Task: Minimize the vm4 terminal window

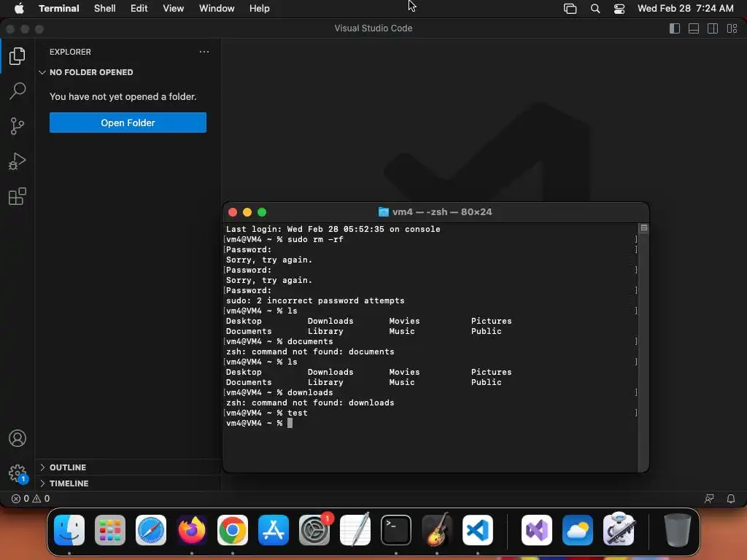Action: coord(247,212)
